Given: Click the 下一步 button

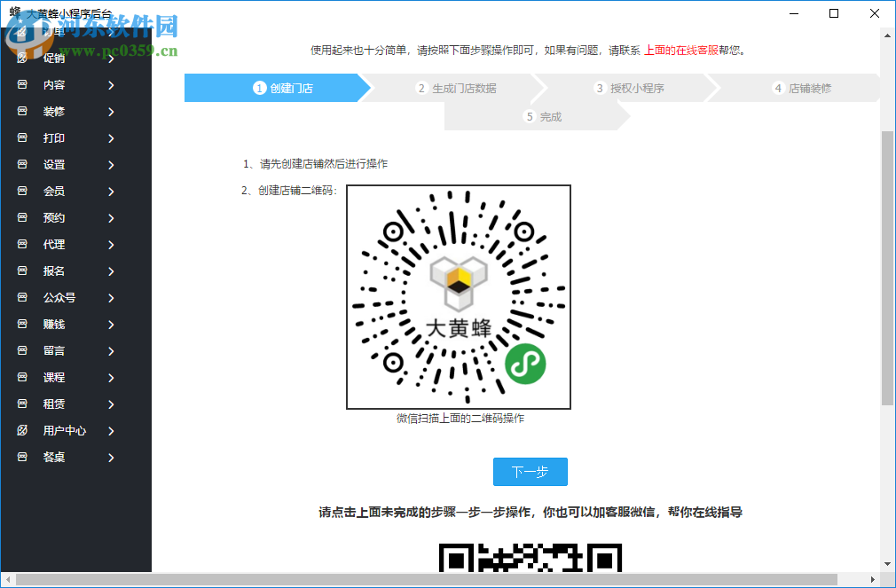Looking at the screenshot, I should click(530, 471).
